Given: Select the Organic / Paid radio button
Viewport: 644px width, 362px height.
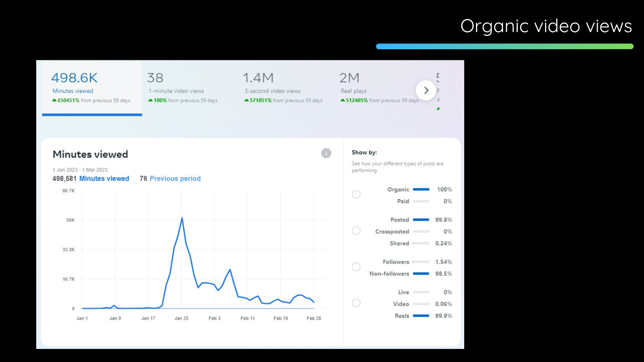Looking at the screenshot, I should click(356, 195).
